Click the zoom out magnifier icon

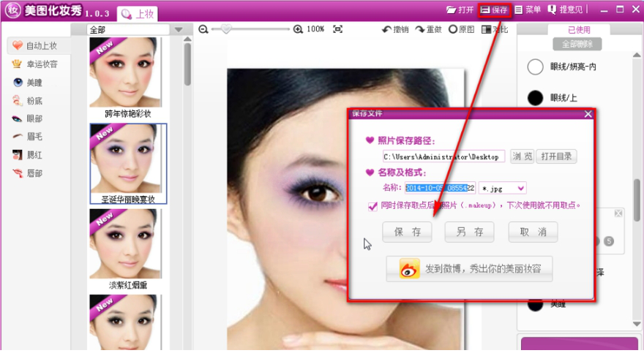203,29
